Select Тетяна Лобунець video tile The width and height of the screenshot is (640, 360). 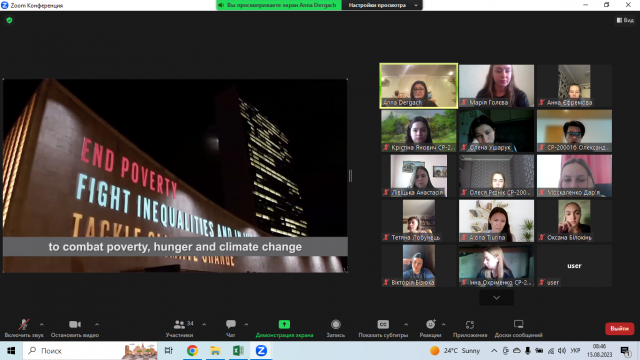(x=419, y=220)
